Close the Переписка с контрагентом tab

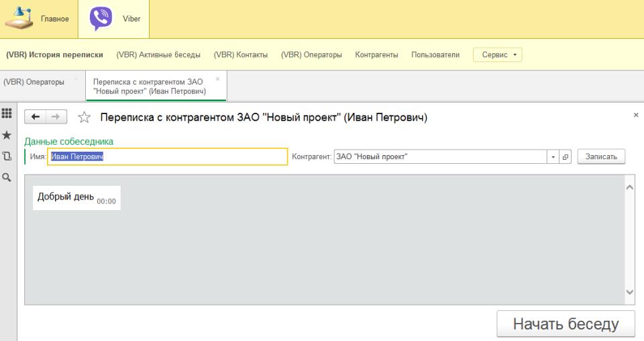(x=217, y=79)
